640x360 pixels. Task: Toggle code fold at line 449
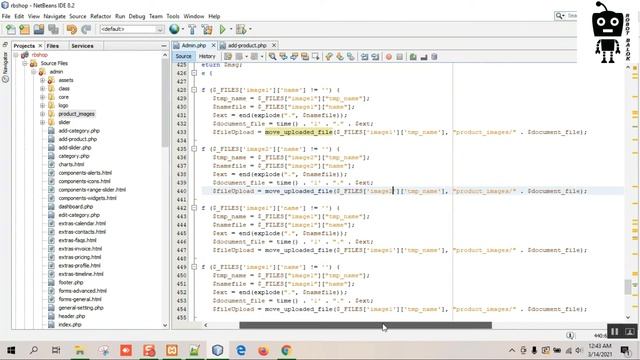pos(194,267)
